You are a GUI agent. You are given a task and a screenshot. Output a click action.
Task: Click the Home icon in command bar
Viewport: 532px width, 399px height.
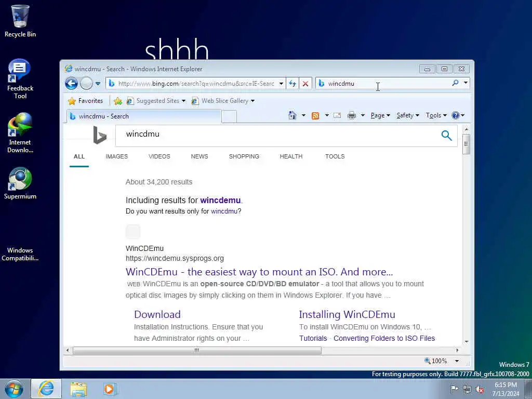point(292,115)
